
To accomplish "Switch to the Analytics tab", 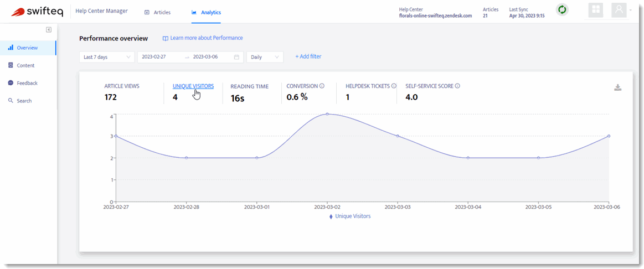I will pos(206,12).
